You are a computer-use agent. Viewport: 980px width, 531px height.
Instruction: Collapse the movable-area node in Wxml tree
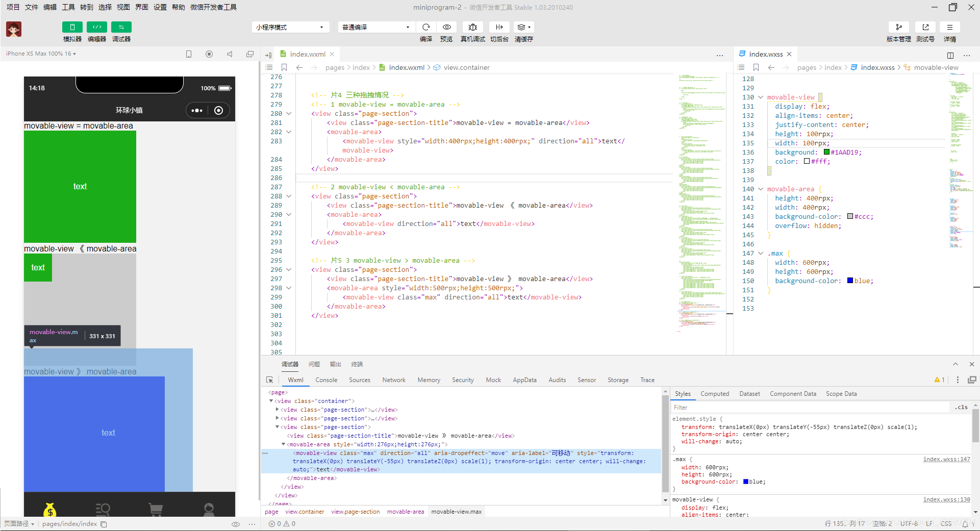click(x=284, y=444)
